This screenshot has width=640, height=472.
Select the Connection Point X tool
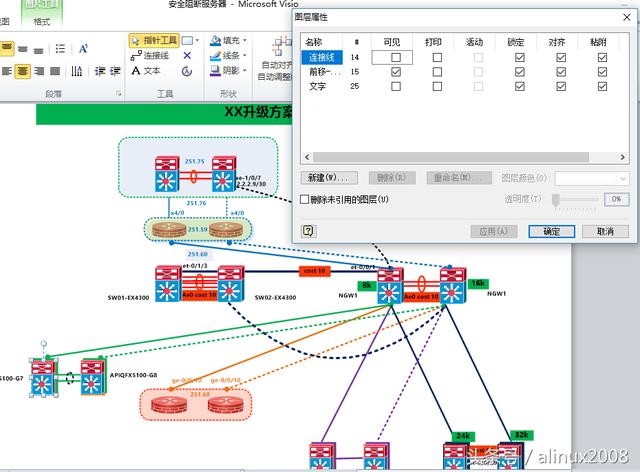coord(187,56)
